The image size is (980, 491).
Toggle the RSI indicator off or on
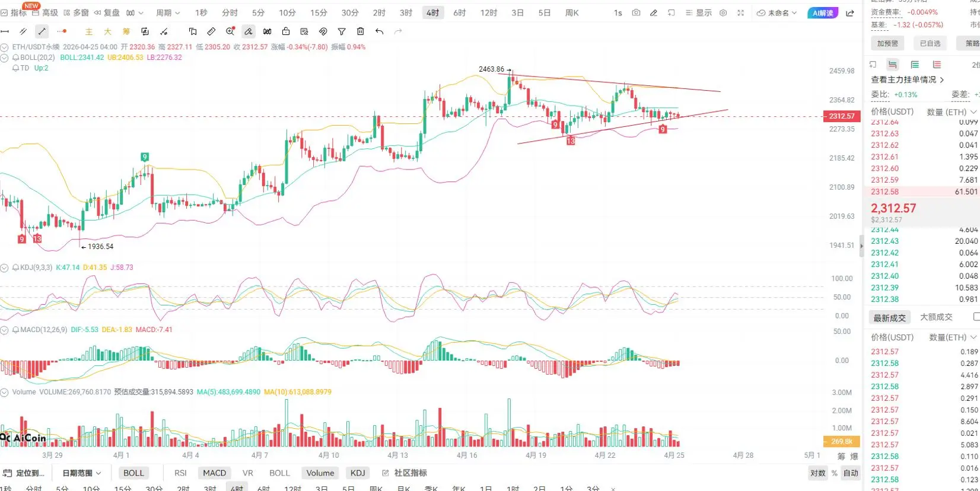pos(180,473)
